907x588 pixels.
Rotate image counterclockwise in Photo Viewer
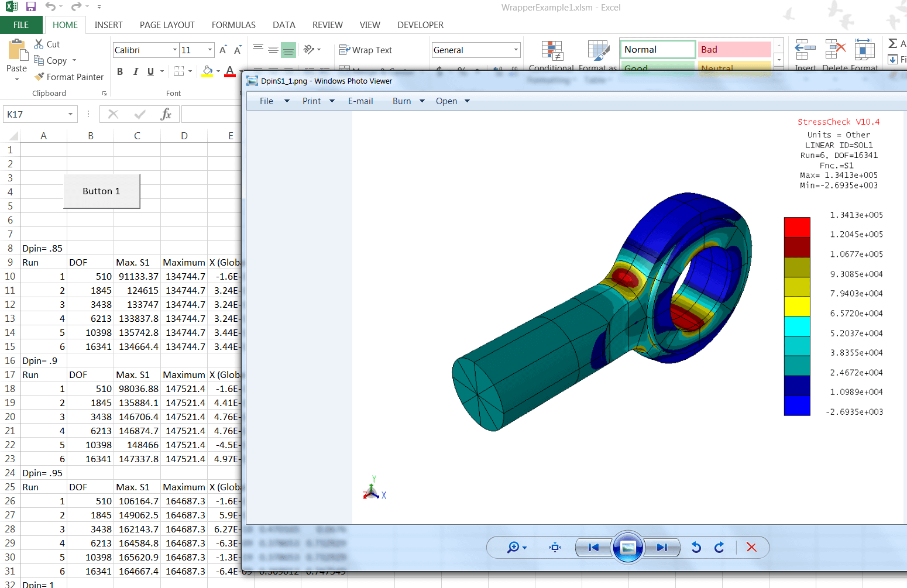(696, 548)
